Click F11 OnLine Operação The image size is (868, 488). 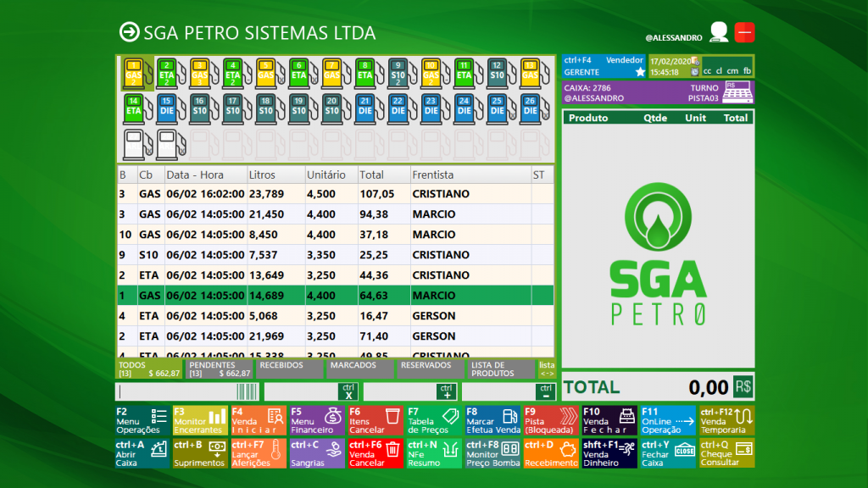pos(668,420)
